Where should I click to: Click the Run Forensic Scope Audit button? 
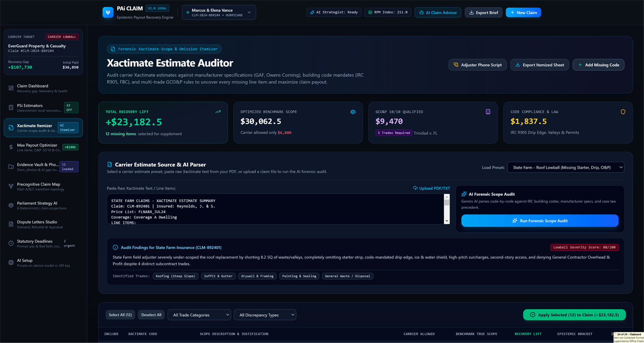click(540, 221)
